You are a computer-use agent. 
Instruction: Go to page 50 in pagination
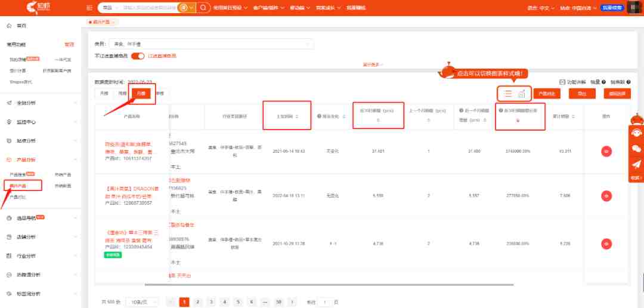point(278,302)
